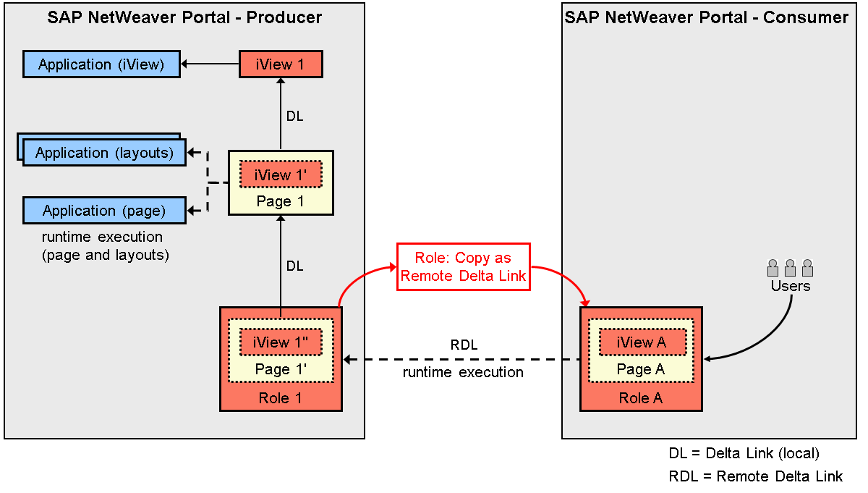The width and height of the screenshot is (868, 493).
Task: Click the Page 1 label
Action: point(280,201)
